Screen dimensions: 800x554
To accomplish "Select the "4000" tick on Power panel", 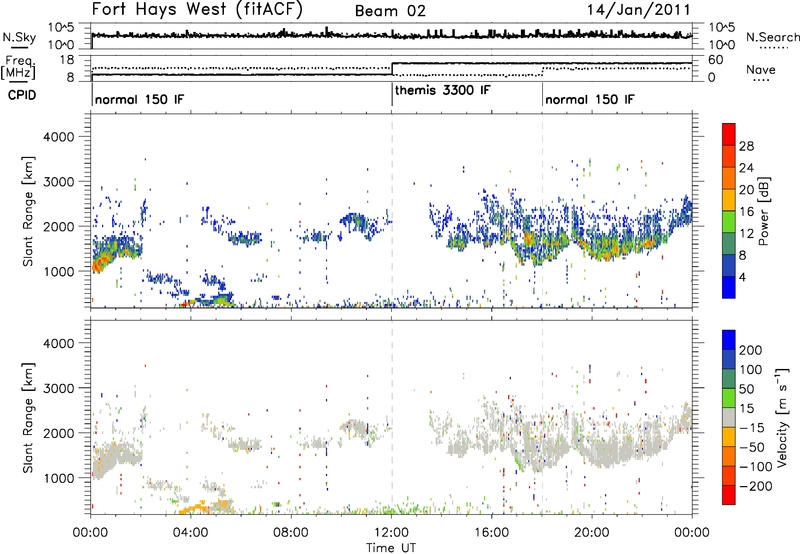I will [x=58, y=137].
